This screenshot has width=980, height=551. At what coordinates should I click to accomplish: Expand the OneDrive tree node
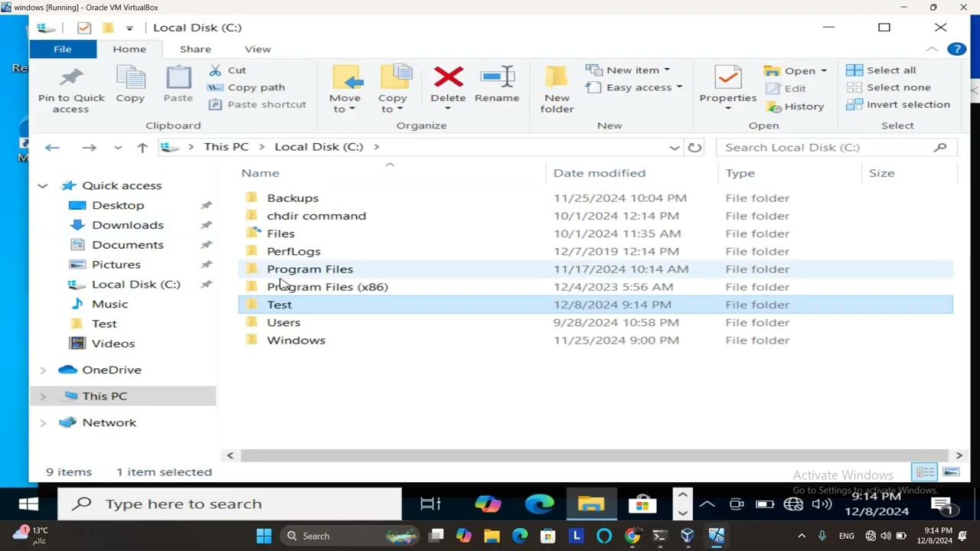[43, 370]
